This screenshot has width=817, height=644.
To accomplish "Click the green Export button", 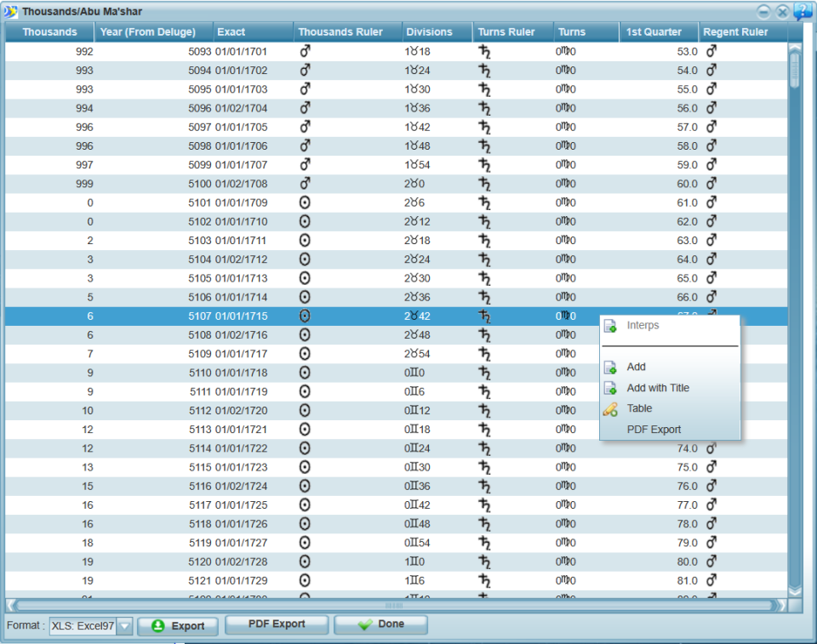I will 178,626.
